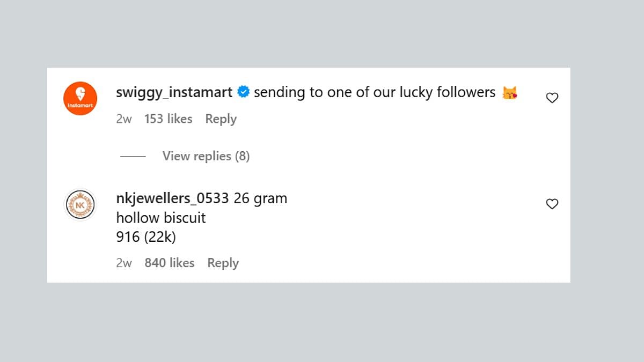Reply to the nkjewellers_0533 comment
This screenshot has width=644, height=362.
(x=223, y=263)
